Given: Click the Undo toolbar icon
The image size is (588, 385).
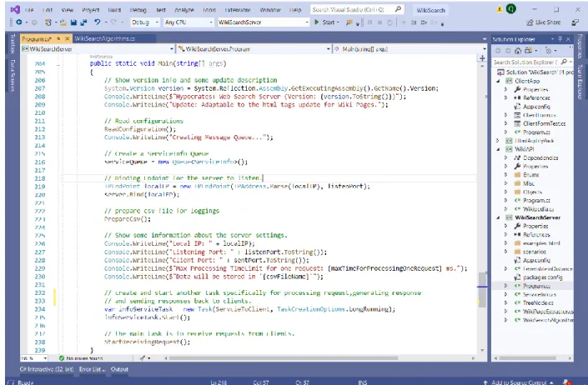Looking at the screenshot, I should (97, 22).
